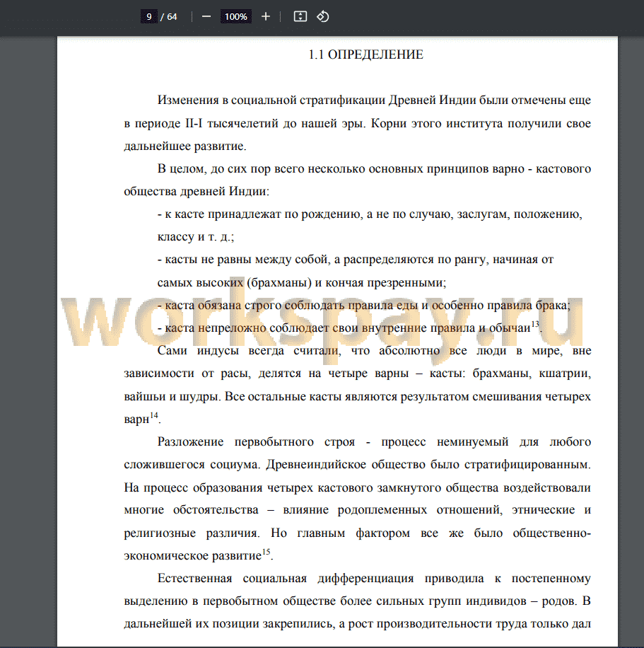
Task: Click the word "стратифицированным"
Action: pos(526,465)
